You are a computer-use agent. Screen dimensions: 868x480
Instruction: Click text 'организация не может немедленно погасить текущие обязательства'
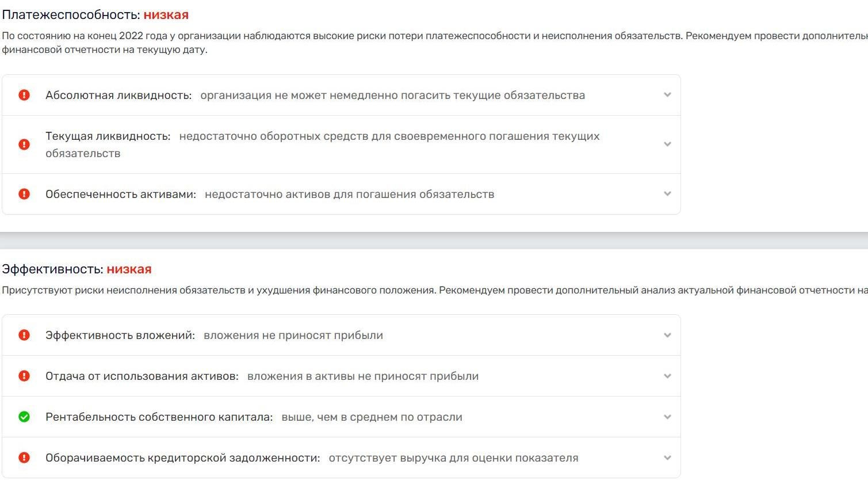393,96
